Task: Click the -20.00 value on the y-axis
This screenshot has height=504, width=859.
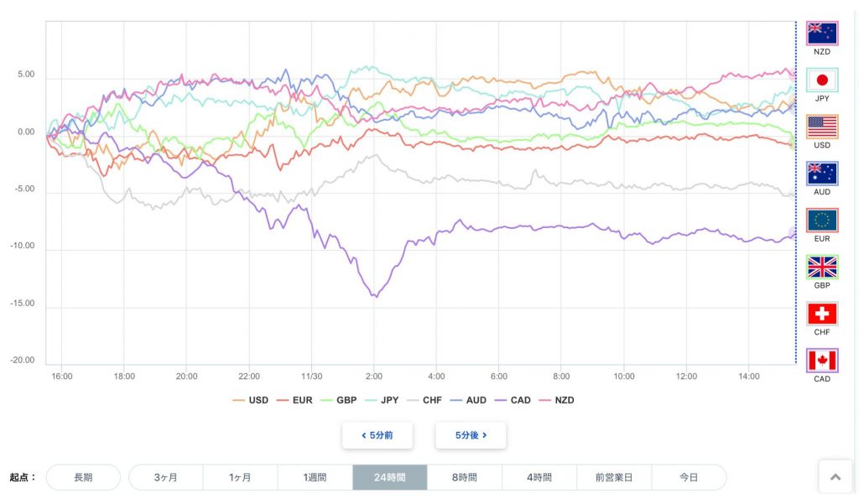Action: point(22,360)
